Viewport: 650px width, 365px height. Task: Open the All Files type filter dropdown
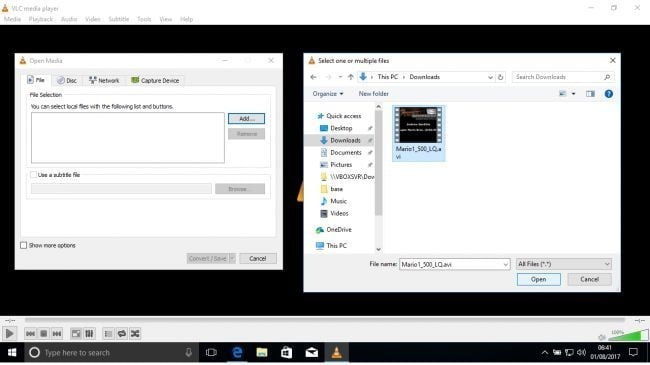tap(564, 264)
